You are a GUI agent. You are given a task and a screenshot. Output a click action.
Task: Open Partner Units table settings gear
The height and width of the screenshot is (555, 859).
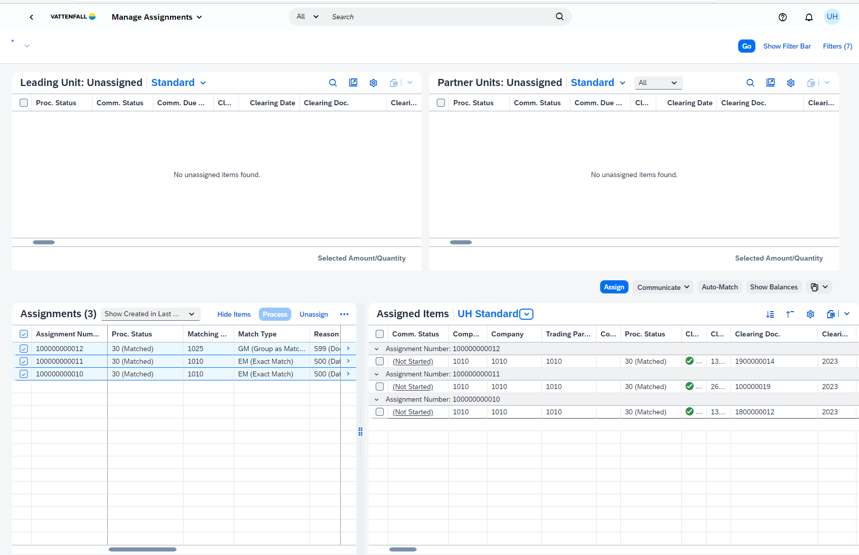[791, 83]
